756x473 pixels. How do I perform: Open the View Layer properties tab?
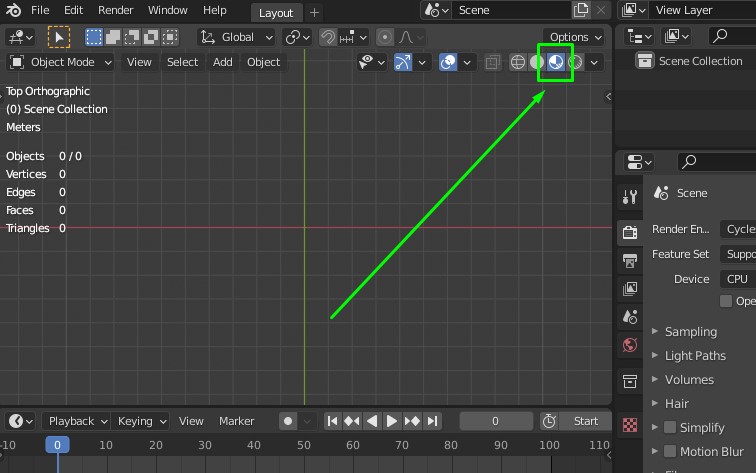[630, 289]
